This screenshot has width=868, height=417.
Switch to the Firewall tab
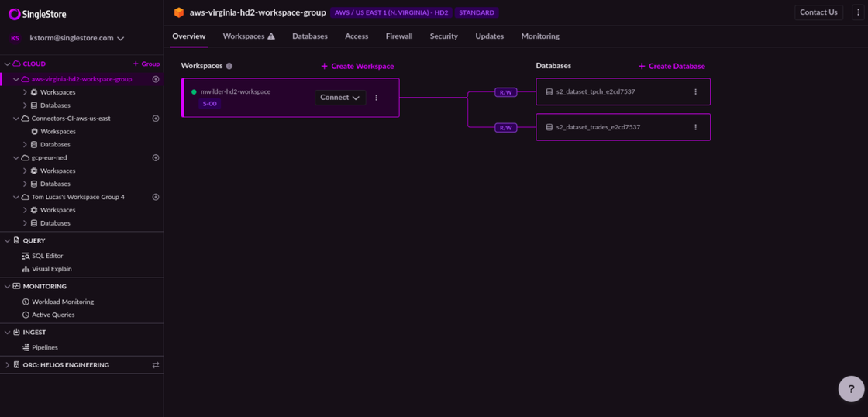(399, 36)
